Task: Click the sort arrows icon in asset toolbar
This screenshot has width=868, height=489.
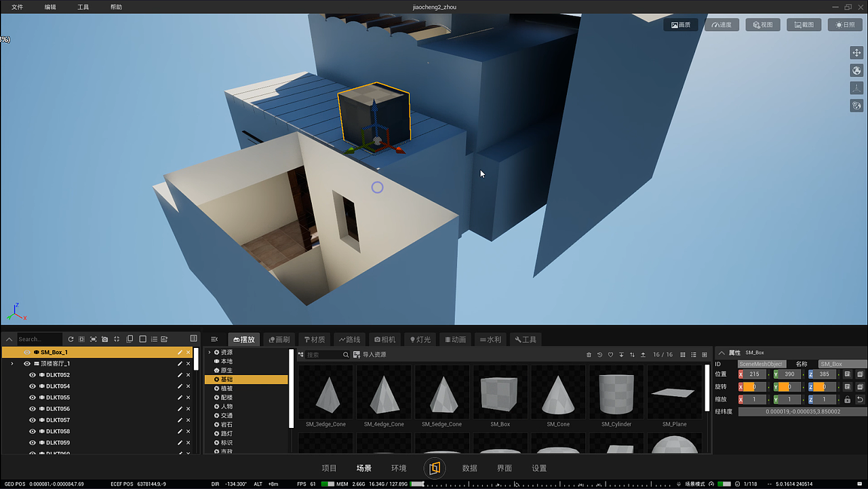Action: [x=632, y=355]
